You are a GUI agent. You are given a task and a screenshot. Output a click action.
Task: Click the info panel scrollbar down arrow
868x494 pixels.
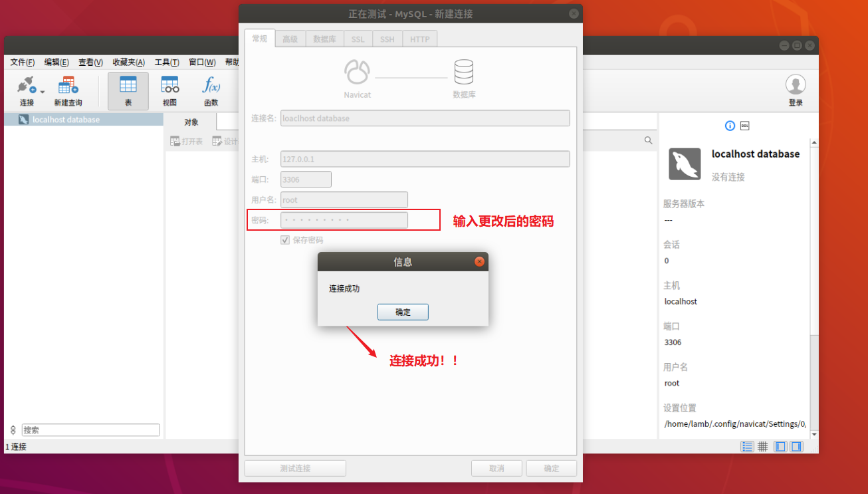tap(814, 435)
